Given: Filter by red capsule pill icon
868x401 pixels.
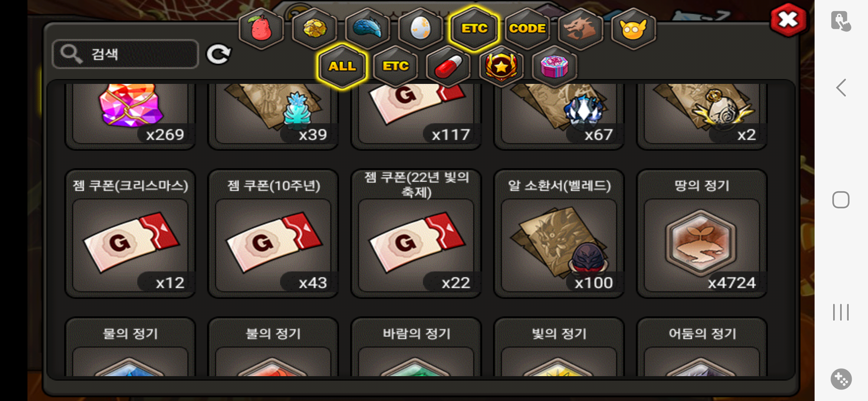Looking at the screenshot, I should (x=448, y=66).
